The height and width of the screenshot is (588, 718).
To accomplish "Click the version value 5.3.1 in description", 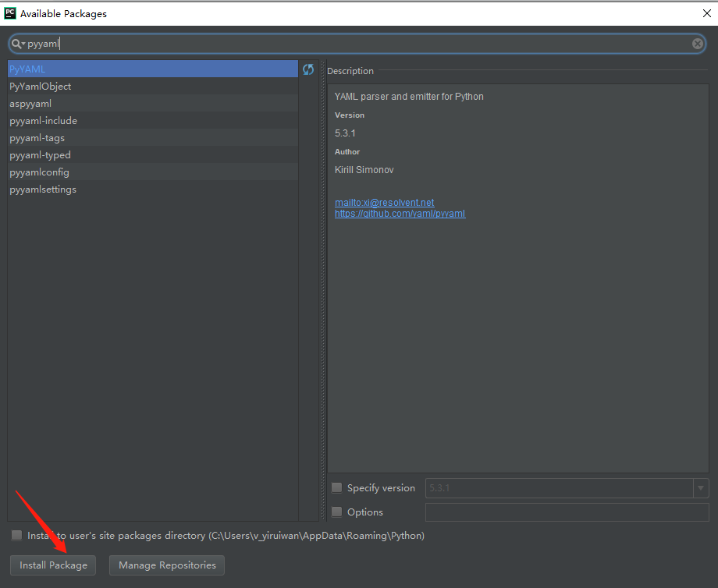I will 345,133.
